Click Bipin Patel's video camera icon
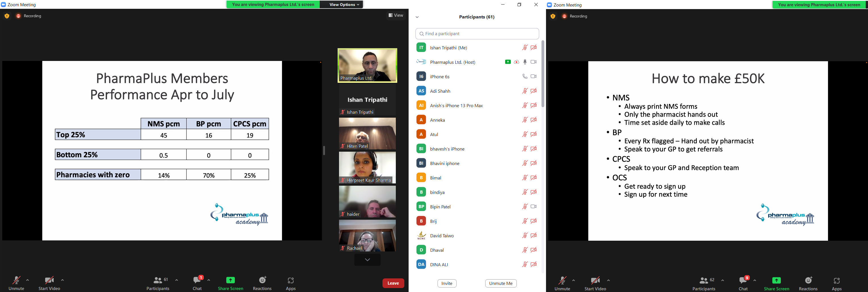 click(x=534, y=207)
